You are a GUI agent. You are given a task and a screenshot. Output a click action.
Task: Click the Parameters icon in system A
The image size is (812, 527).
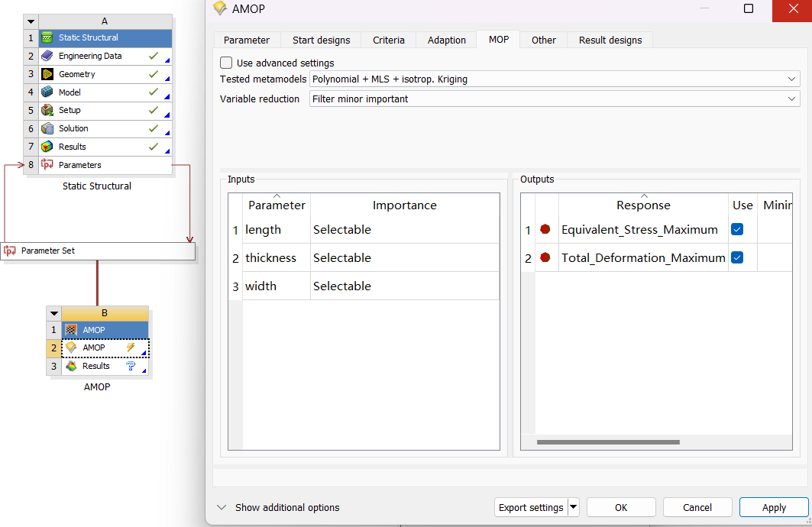coord(47,165)
